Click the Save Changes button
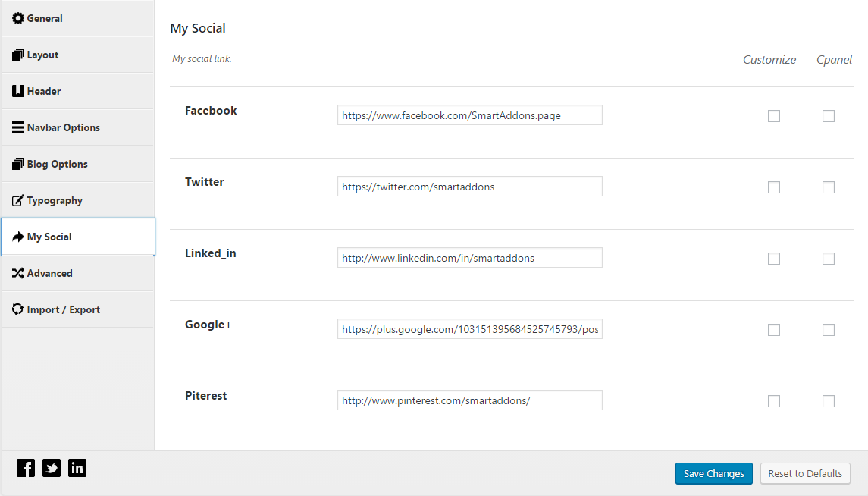 [713, 473]
